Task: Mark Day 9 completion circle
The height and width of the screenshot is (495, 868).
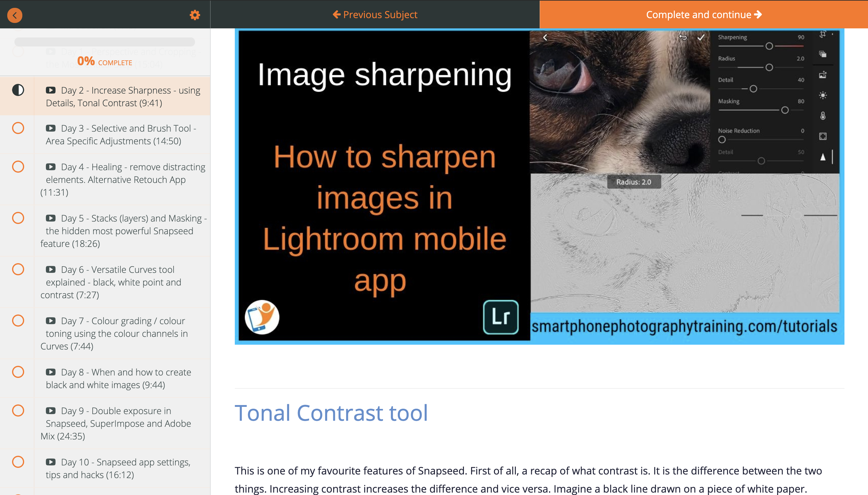Action: tap(18, 410)
